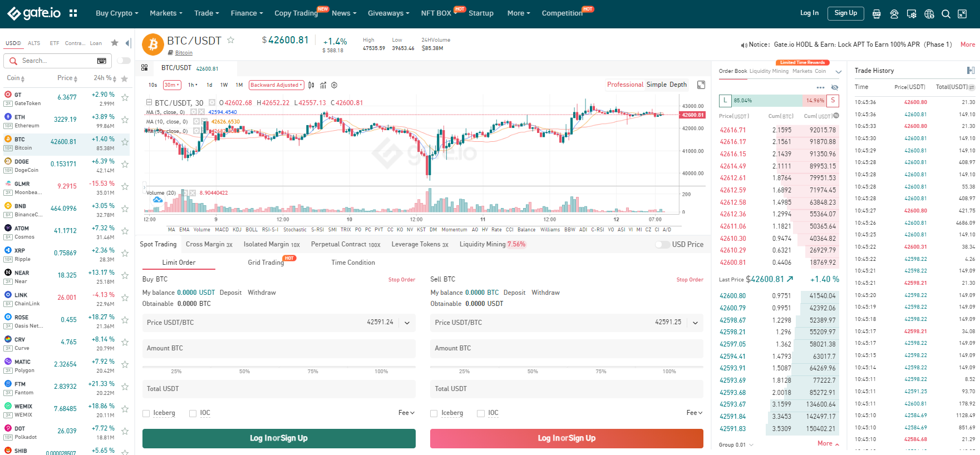
Task: Expand chart to fullscreen icon
Action: [x=701, y=85]
